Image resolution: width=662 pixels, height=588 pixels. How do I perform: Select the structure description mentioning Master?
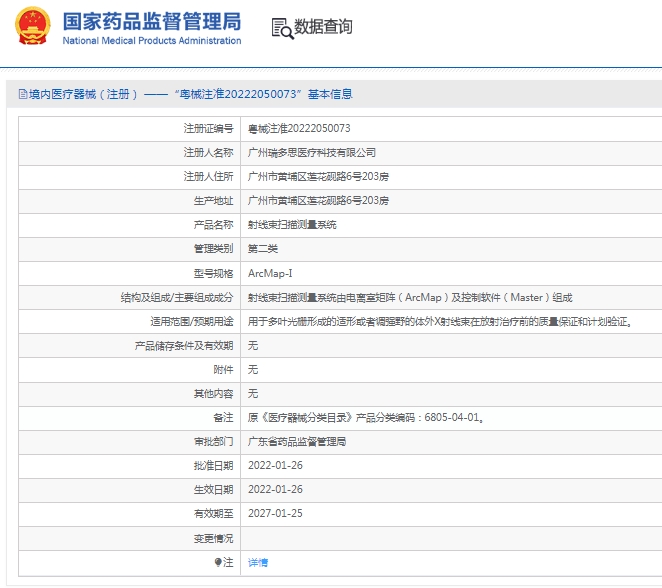(410, 298)
